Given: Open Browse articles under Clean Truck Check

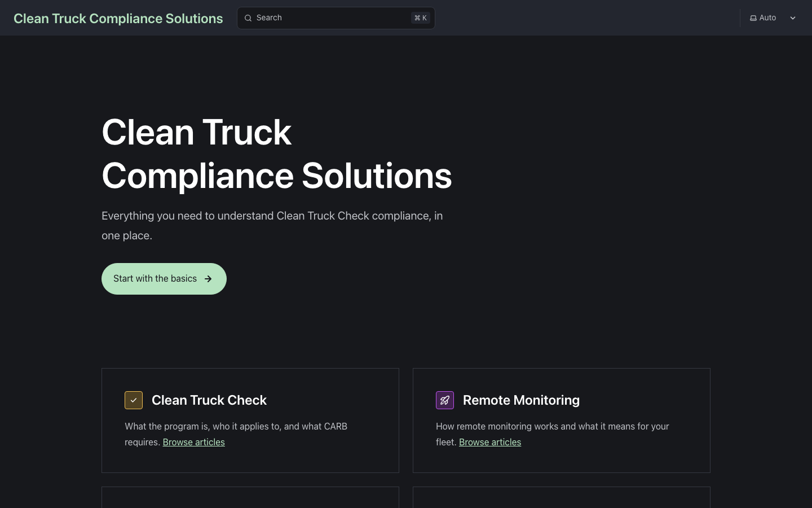Looking at the screenshot, I should (x=194, y=442).
